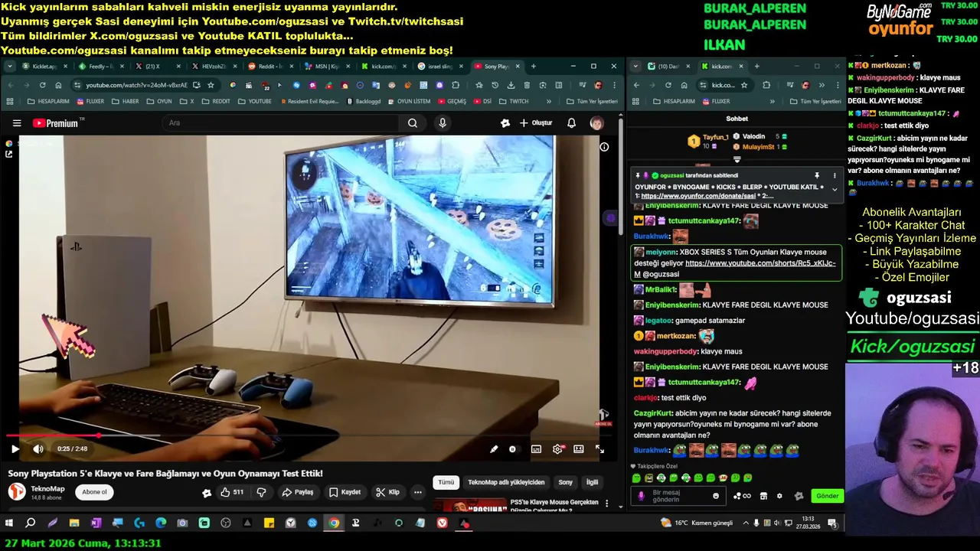Collapse the chat leaderboard arrow under Tayfun_1
980x551 pixels.
click(737, 160)
